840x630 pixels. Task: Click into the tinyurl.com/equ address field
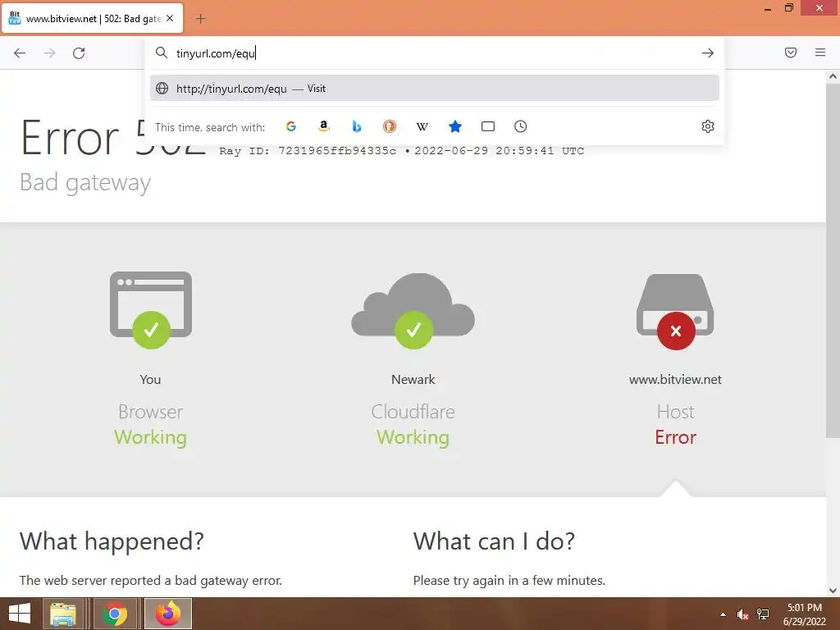[434, 53]
